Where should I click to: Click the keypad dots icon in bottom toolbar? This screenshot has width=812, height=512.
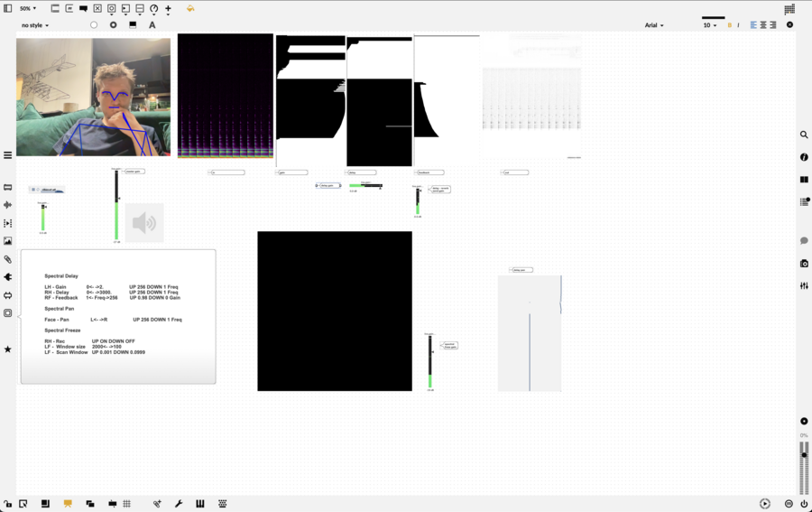(223, 504)
